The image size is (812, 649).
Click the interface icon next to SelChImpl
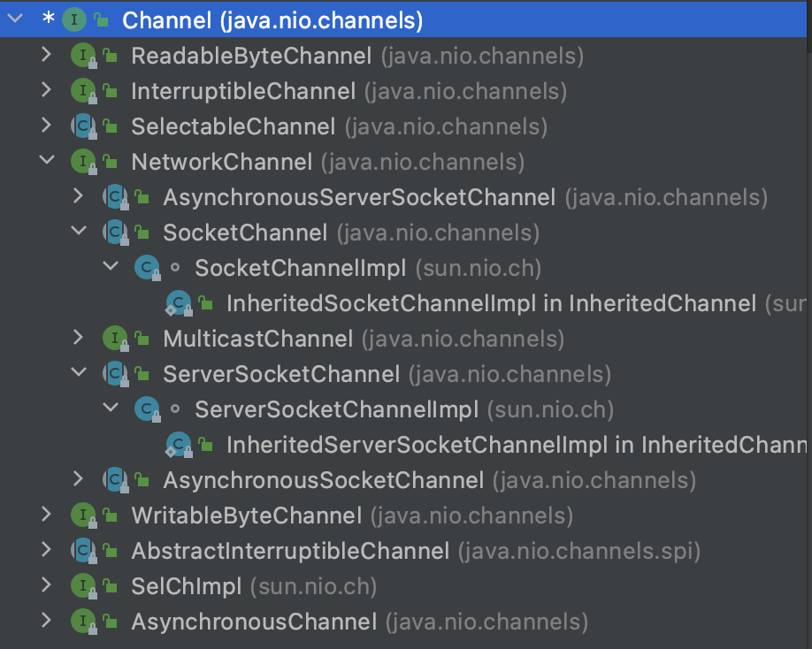coord(82,586)
